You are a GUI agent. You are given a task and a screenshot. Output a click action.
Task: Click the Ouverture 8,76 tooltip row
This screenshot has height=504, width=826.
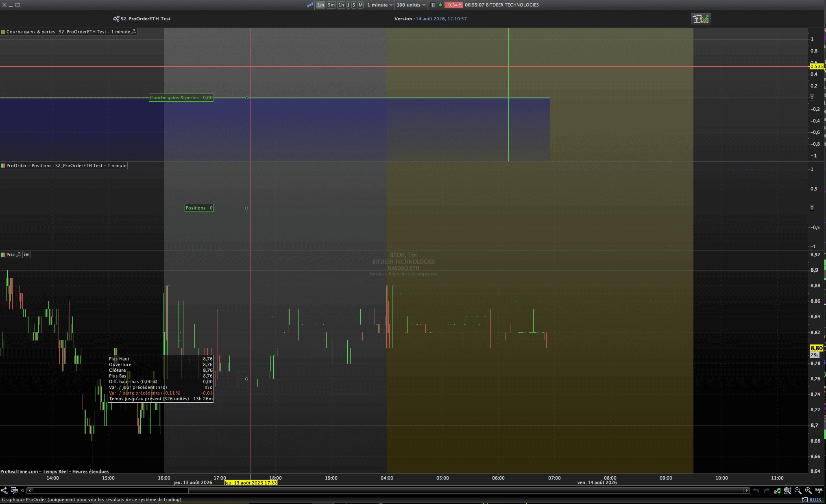[x=161, y=364]
